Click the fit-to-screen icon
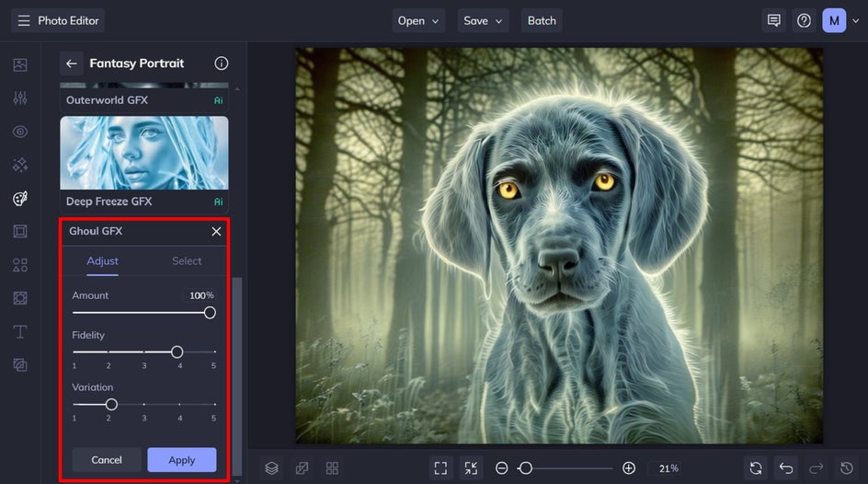Viewport: 868px width, 484px height. pyautogui.click(x=440, y=468)
